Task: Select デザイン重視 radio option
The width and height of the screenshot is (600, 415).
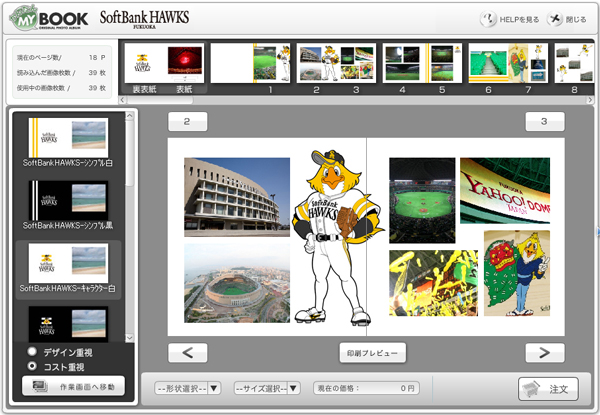Action: coord(32,352)
